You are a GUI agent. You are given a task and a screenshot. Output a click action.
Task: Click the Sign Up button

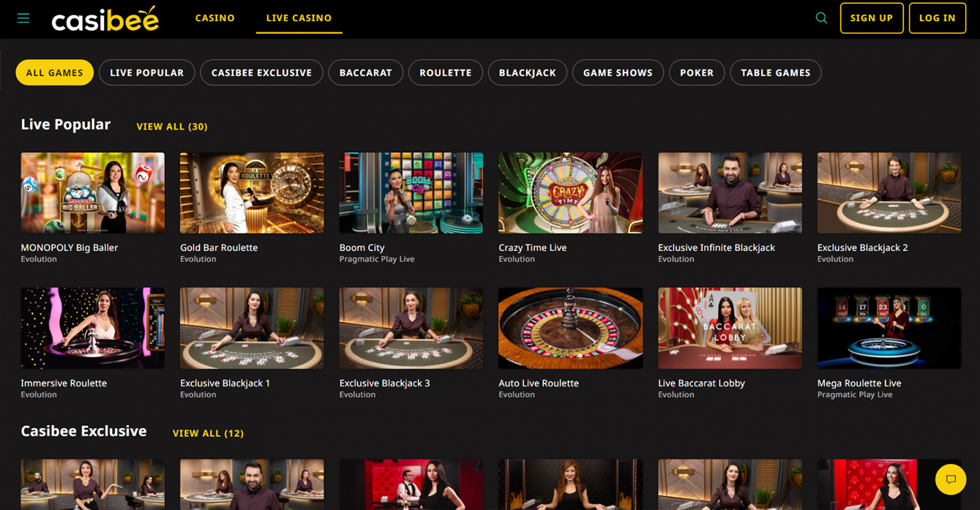[x=871, y=18]
